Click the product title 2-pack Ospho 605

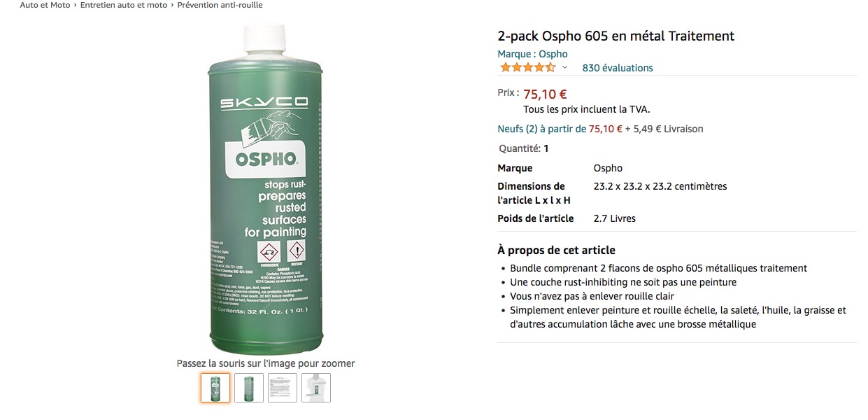point(616,36)
